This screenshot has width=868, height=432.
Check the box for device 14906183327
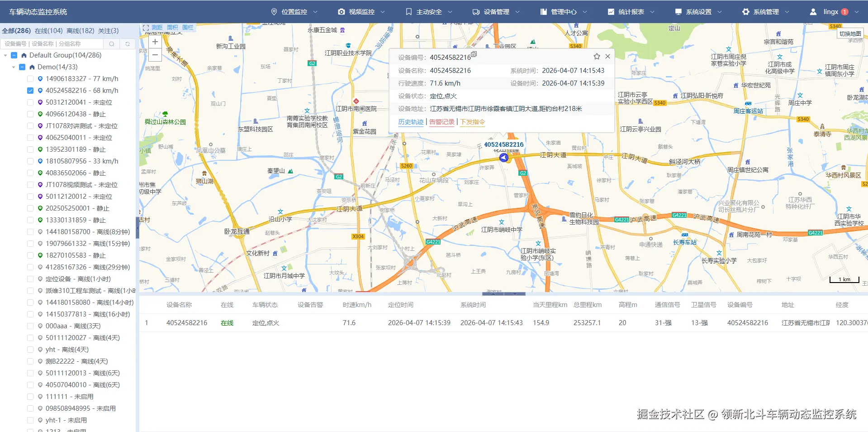30,79
